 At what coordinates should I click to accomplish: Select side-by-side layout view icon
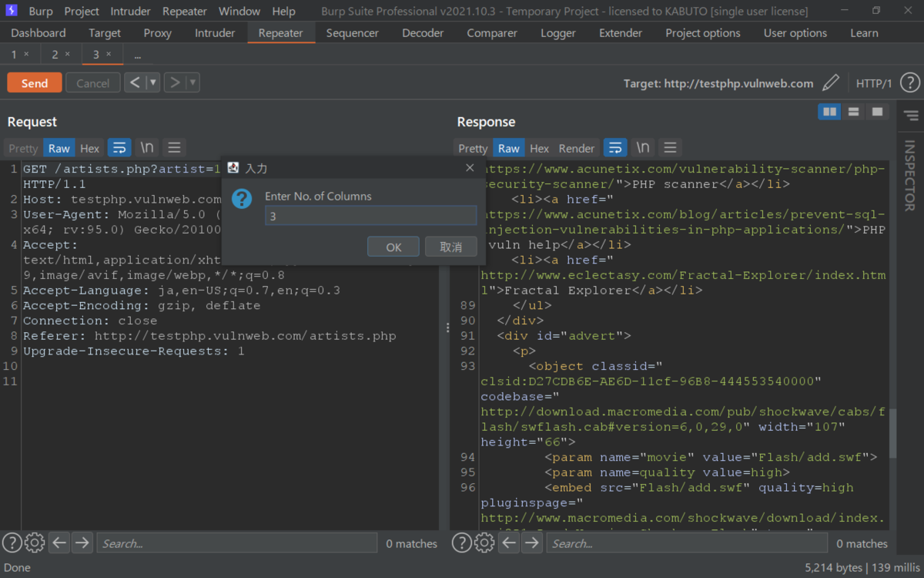tap(829, 112)
